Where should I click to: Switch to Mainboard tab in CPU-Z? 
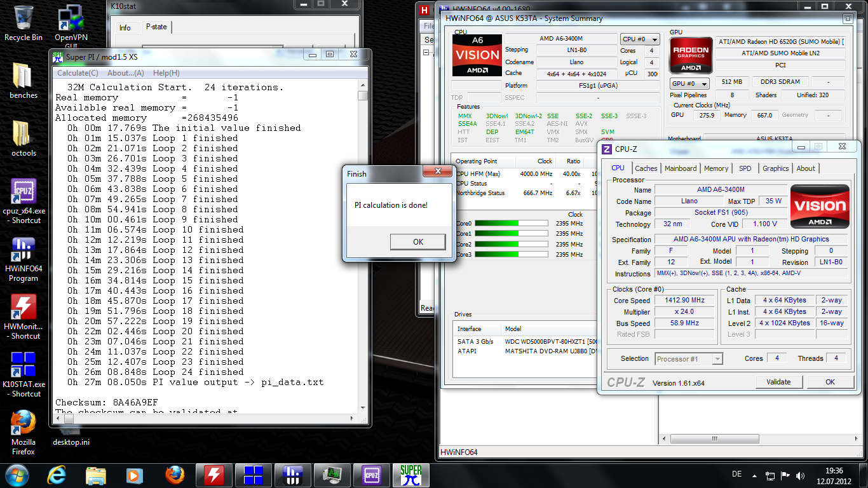pos(681,168)
